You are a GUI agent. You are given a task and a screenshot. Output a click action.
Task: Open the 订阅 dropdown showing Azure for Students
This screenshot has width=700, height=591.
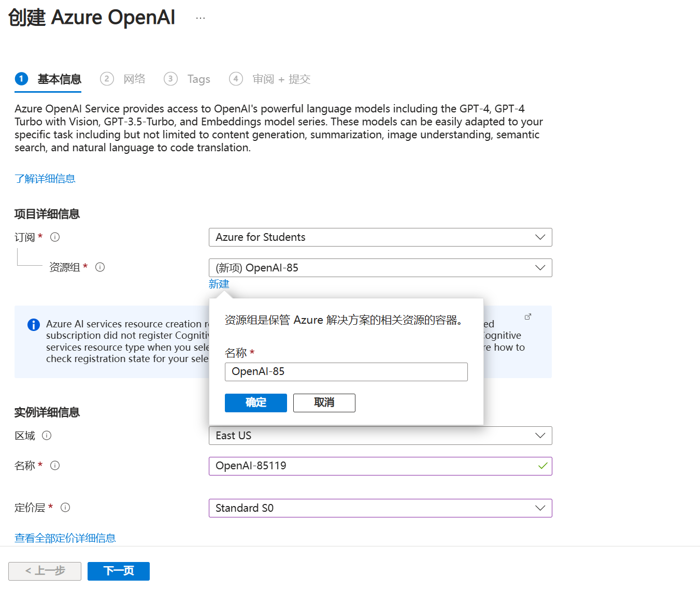[380, 237]
